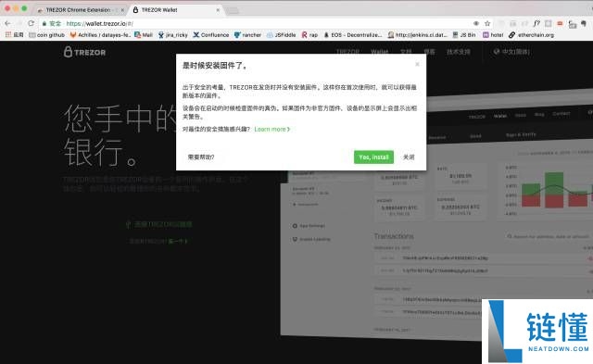This screenshot has width=593, height=364.
Task: Open the jenkins.ci bookmark
Action: 418,35
